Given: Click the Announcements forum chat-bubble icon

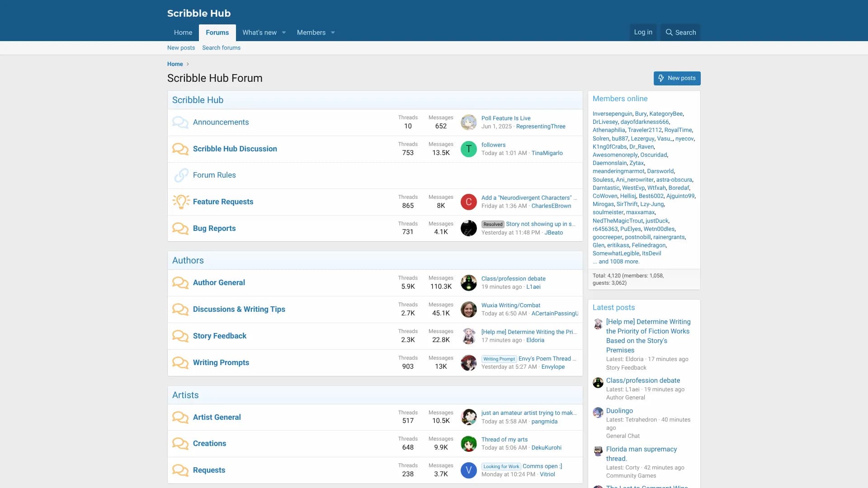Looking at the screenshot, I should tap(180, 122).
